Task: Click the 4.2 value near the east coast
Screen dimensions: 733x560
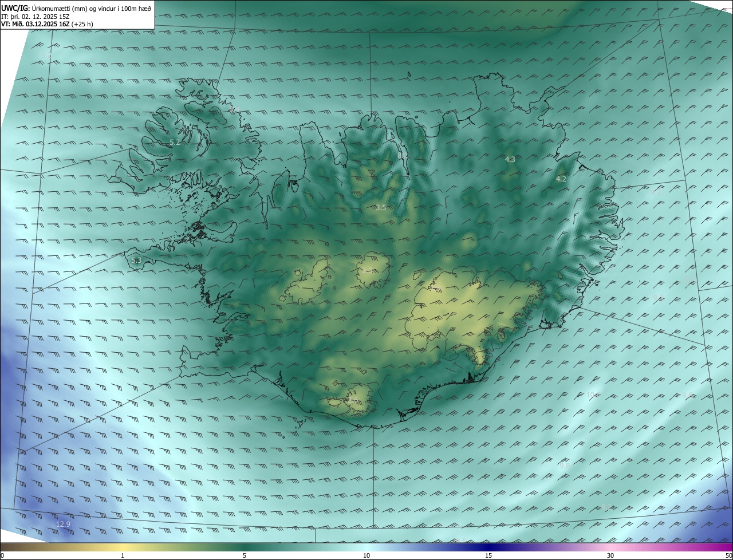Action: (561, 179)
